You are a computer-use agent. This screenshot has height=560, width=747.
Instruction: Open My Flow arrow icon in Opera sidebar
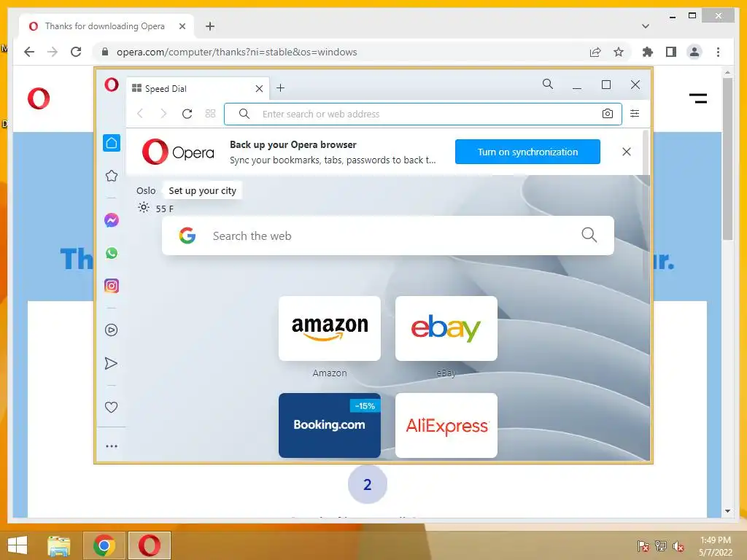111,363
